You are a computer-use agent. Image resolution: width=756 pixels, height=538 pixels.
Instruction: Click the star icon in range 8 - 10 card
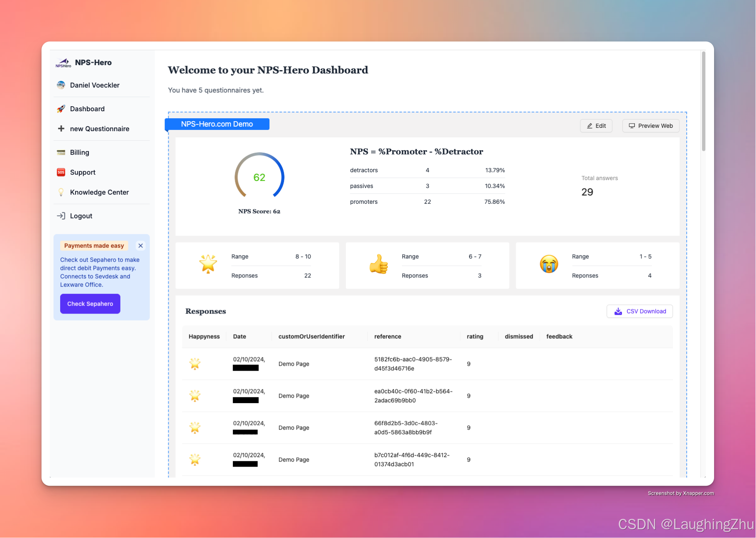[208, 264]
